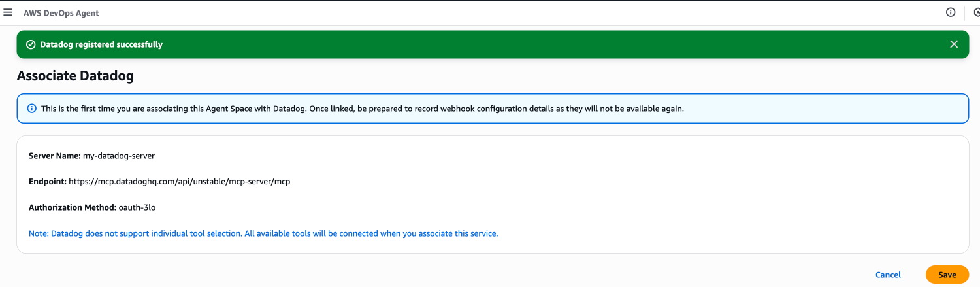The height and width of the screenshot is (287, 980).
Task: Open the hamburger navigation menu
Action: [8, 12]
